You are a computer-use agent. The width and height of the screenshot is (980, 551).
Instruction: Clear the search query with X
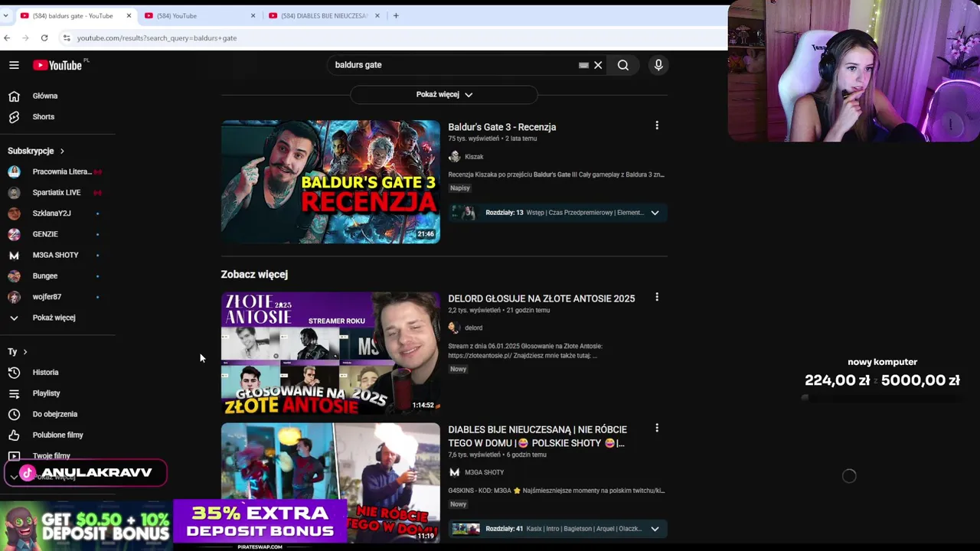point(599,65)
